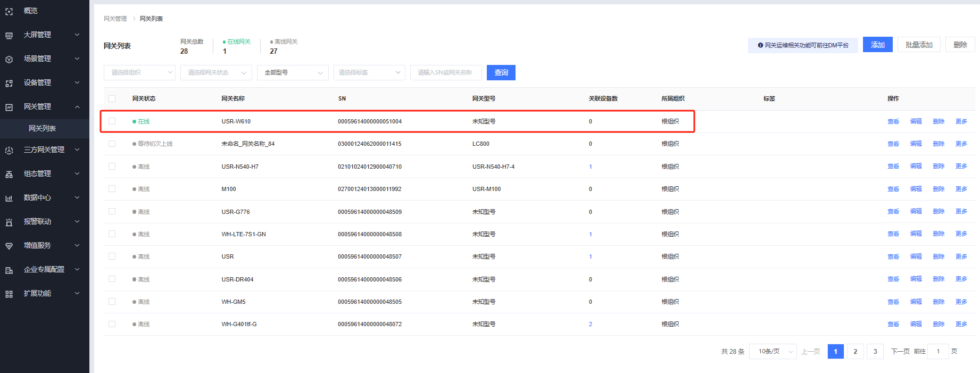Open the 请选择组织 organization dropdown
Screen dimensions: 980x373
139,72
